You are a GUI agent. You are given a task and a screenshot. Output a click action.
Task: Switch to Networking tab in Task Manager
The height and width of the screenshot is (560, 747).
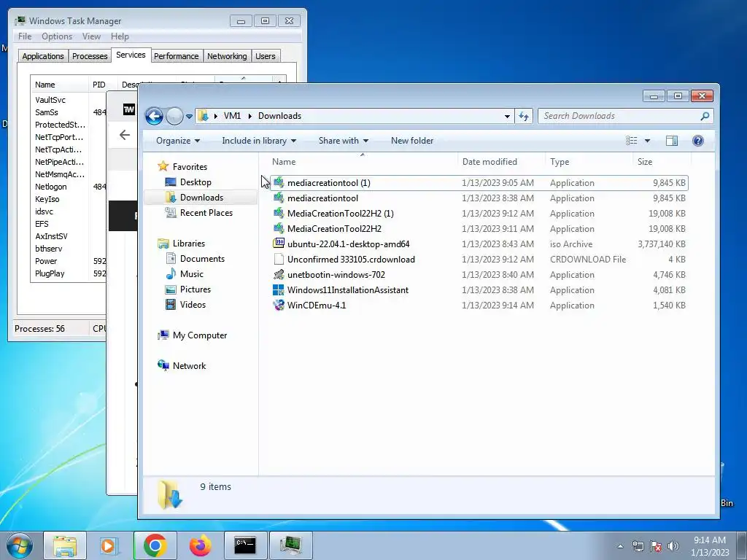point(227,56)
